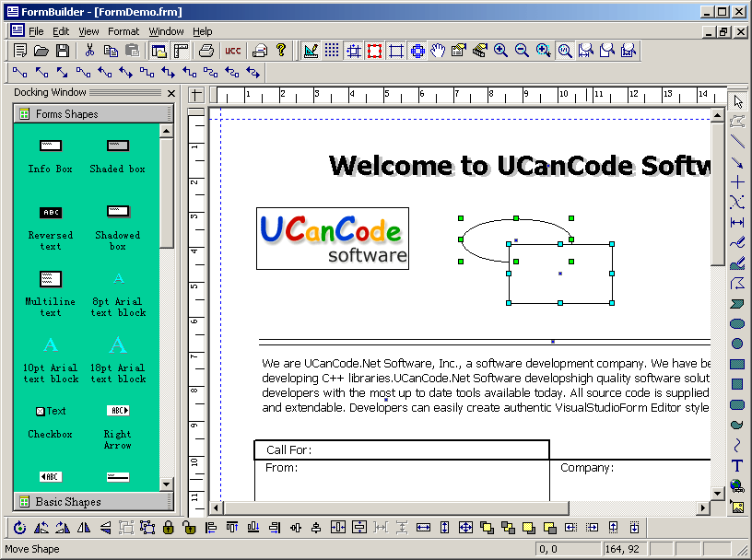
Task: Select the arrow line drawing tool
Action: (x=737, y=162)
